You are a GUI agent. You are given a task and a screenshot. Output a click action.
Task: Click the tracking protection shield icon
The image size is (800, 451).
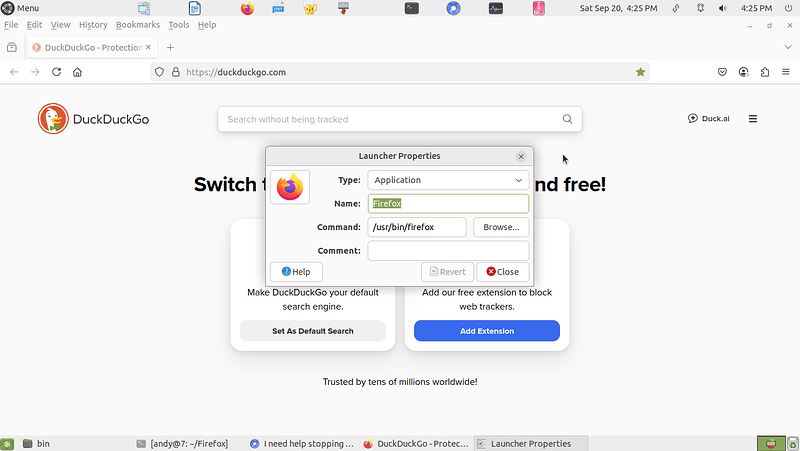159,72
